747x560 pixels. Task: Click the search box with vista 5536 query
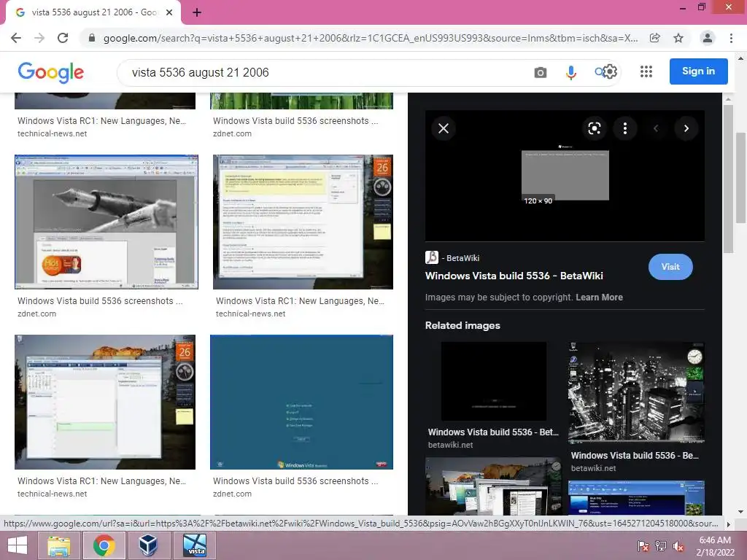(x=324, y=72)
